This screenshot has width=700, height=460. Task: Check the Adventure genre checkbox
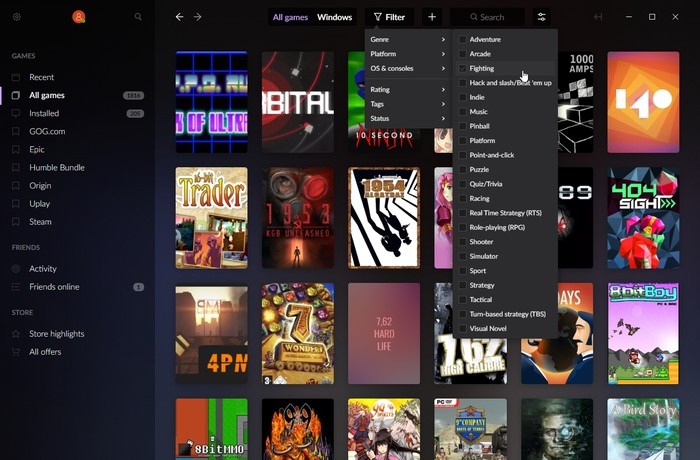pos(462,39)
